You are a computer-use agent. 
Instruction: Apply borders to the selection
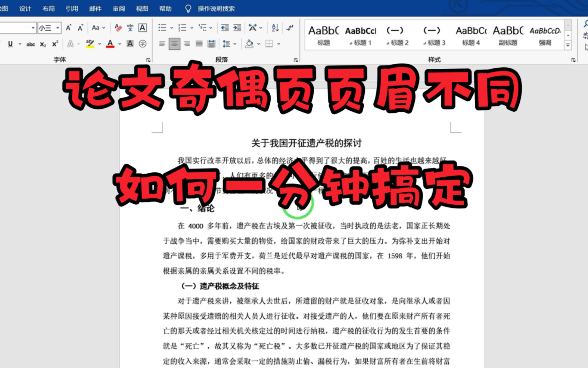tap(269, 44)
